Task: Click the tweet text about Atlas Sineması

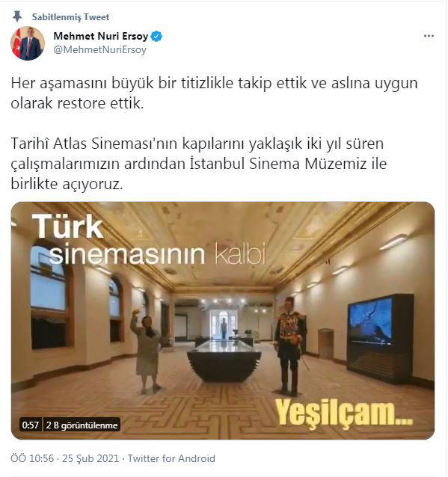Action: pyautogui.click(x=199, y=164)
